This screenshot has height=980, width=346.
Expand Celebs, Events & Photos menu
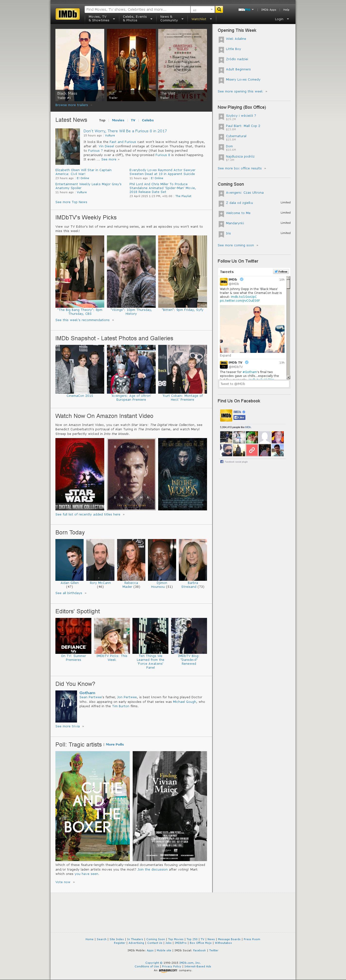(x=137, y=19)
